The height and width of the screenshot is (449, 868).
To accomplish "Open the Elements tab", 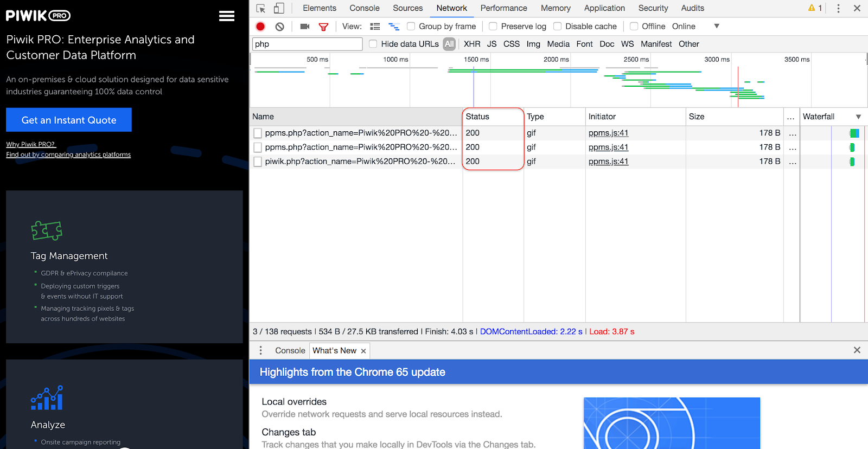I will click(x=320, y=8).
